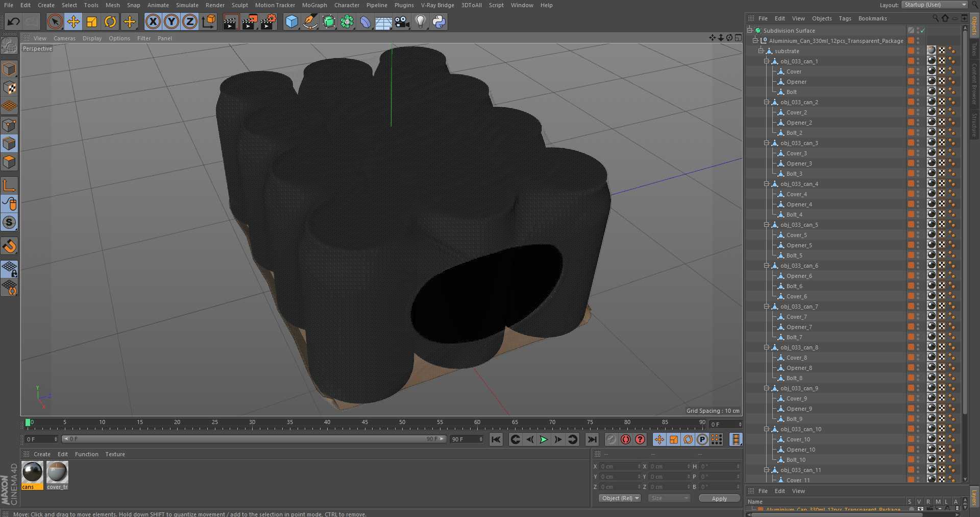Click the Apply button
980x517 pixels.
click(x=719, y=499)
